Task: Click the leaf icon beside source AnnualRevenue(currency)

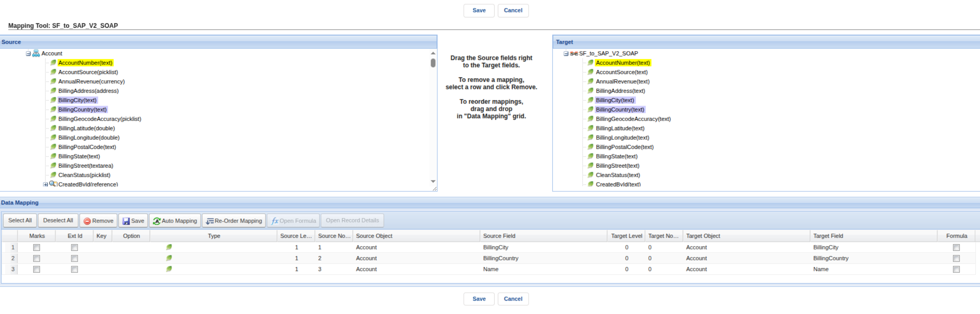Action: (53, 82)
